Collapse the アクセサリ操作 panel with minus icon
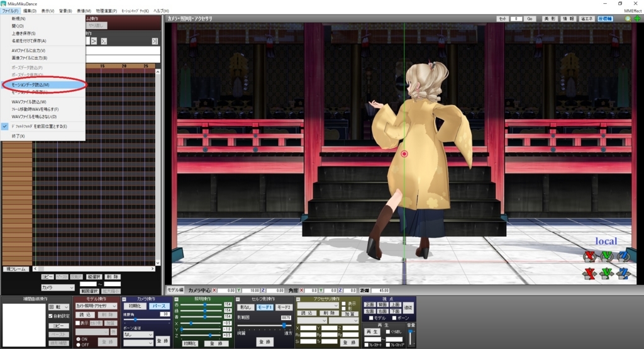 (x=298, y=299)
